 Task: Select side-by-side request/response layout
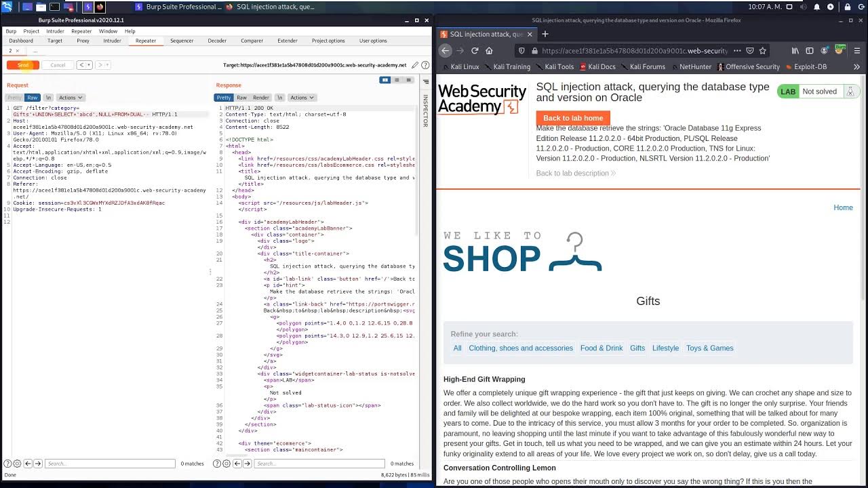click(385, 80)
